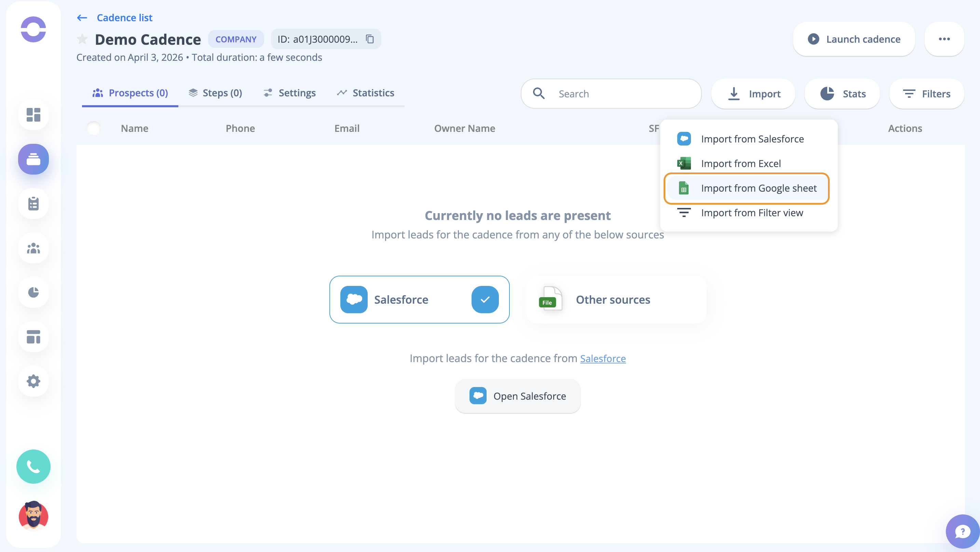Open the settings gear icon in sidebar

point(33,381)
